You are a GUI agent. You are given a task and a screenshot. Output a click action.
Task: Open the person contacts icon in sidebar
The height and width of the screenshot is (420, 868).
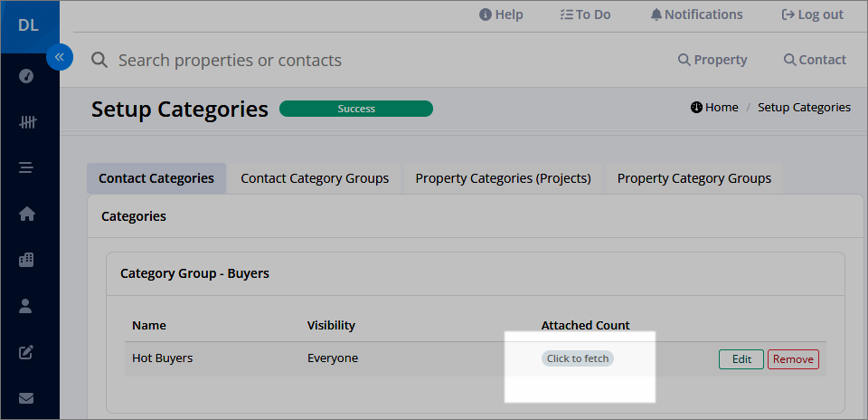coord(26,306)
